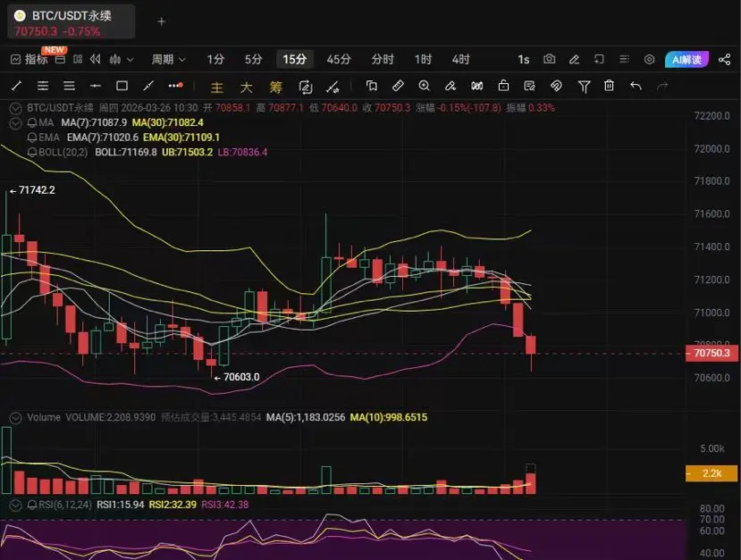
Task: Click the 2.2k volume label on axis
Action: pos(712,473)
